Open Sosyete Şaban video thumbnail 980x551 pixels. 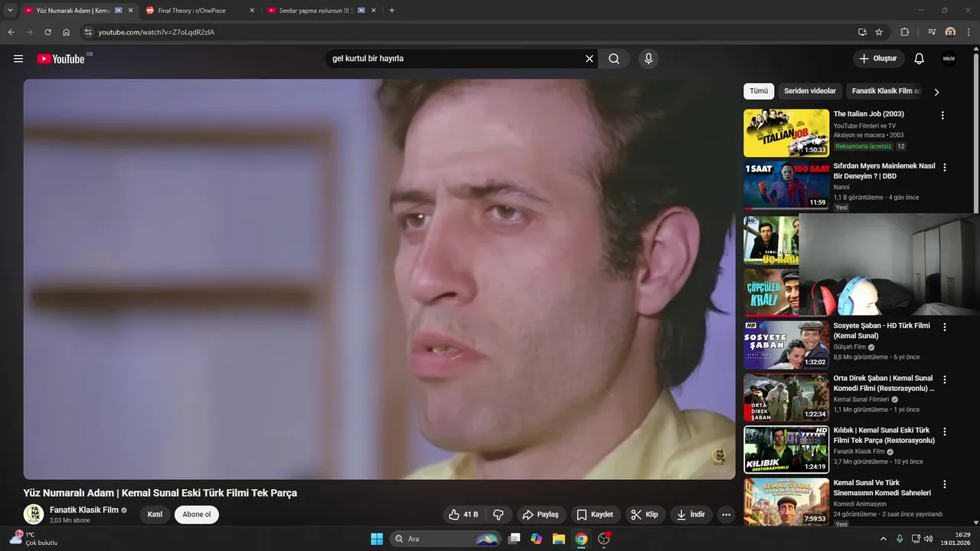(786, 345)
